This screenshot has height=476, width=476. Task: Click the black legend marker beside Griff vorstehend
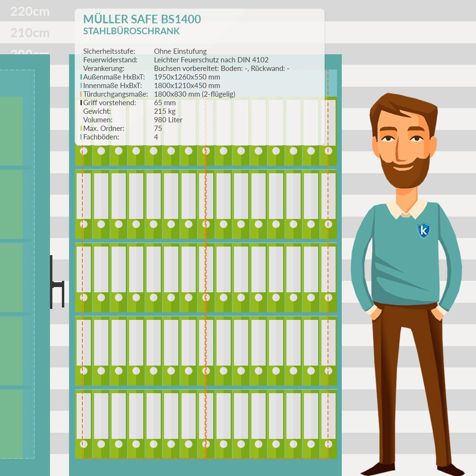81,103
